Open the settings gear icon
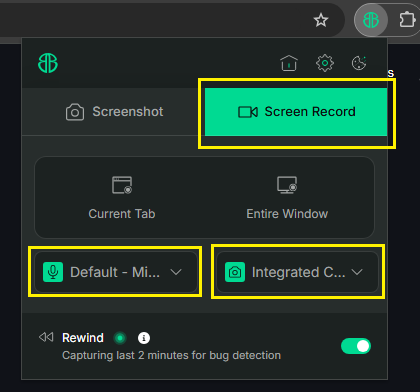The height and width of the screenshot is (392, 420). (x=325, y=63)
